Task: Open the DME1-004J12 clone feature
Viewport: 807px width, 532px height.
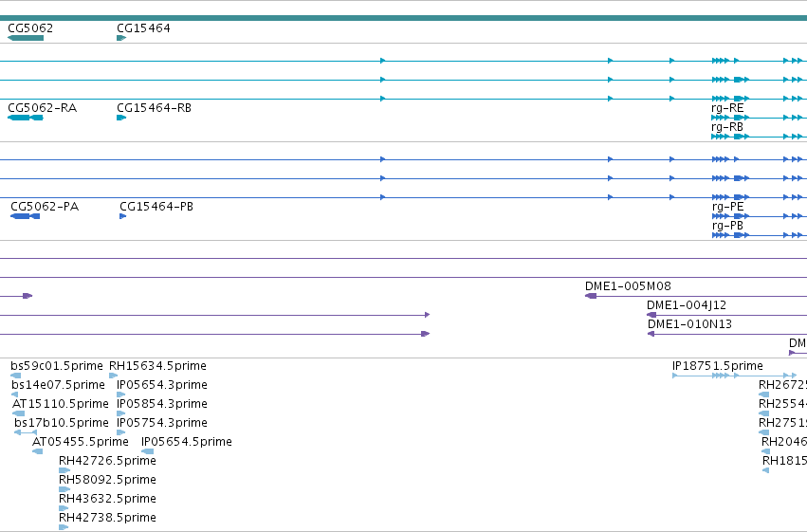Action: click(726, 315)
